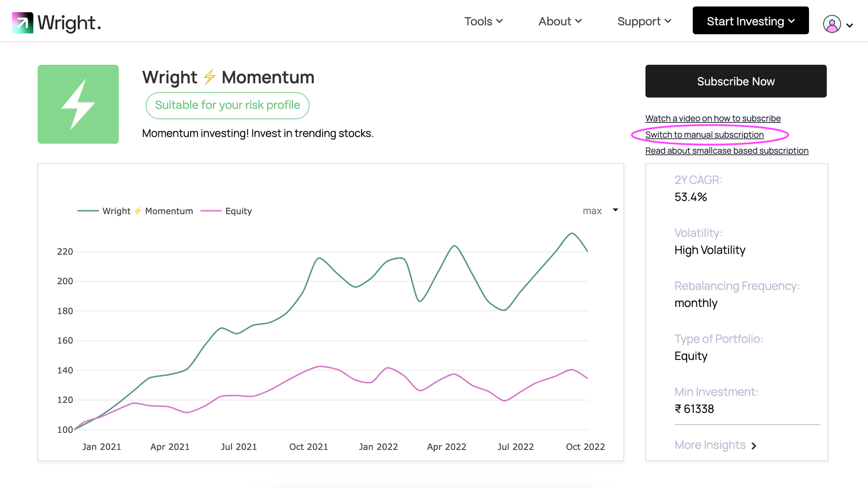Click the Min Investment ₹ 61338 value
Screen dimensions: 868x488
tap(694, 409)
